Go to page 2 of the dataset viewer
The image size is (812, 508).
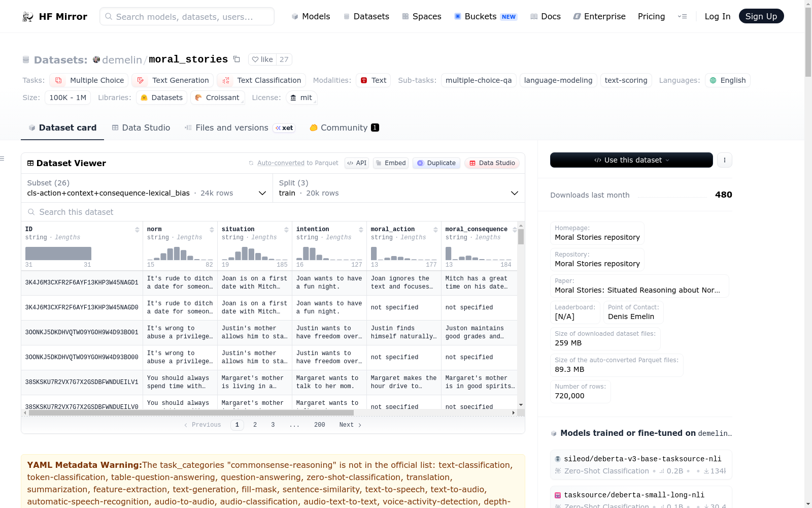point(255,425)
